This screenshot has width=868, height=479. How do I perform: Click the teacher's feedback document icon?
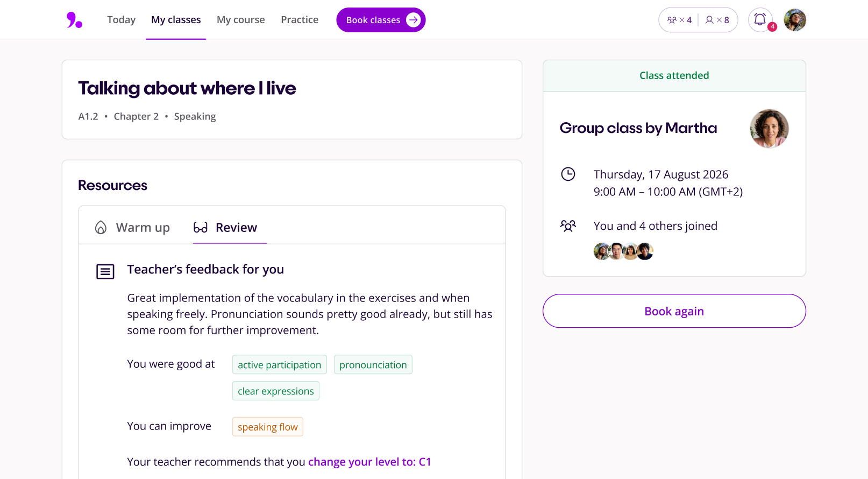pyautogui.click(x=105, y=272)
